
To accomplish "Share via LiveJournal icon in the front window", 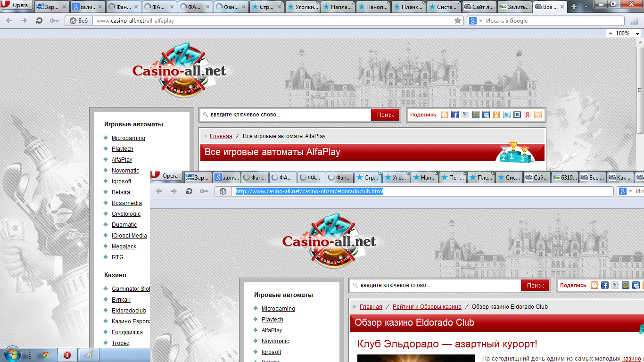I will pos(615,285).
